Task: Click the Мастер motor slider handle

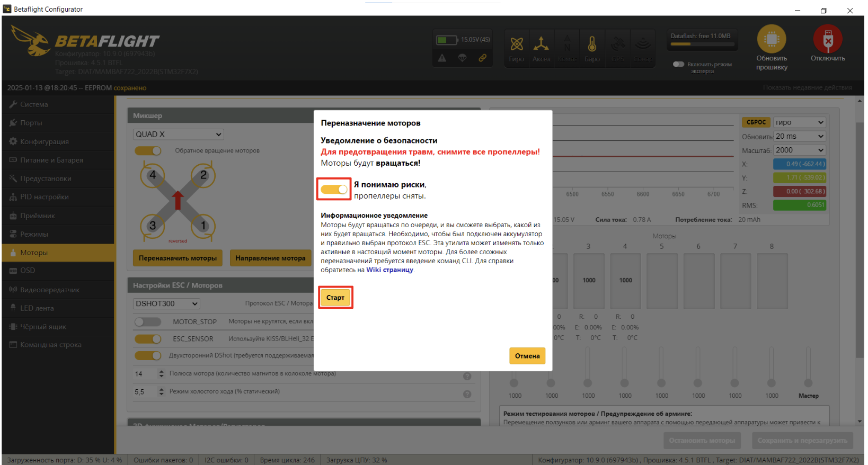Action: tap(808, 382)
